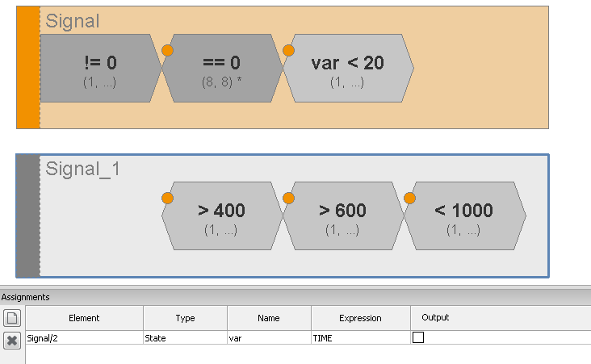The width and height of the screenshot is (591, 364).
Task: Click the Expression column header
Action: click(x=360, y=318)
